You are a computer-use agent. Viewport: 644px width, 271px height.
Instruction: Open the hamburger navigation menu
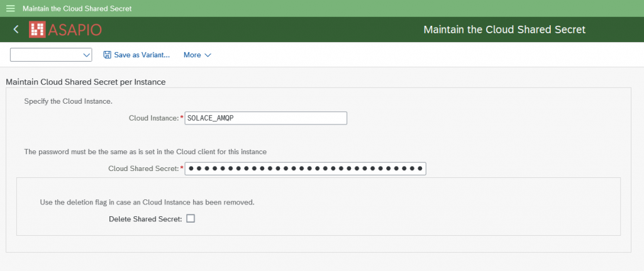click(x=10, y=9)
